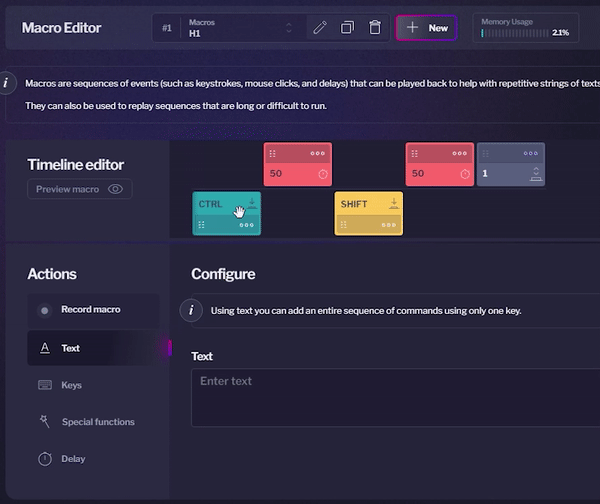The width and height of the screenshot is (600, 504).
Task: Select the Special functions action
Action: pos(97,422)
